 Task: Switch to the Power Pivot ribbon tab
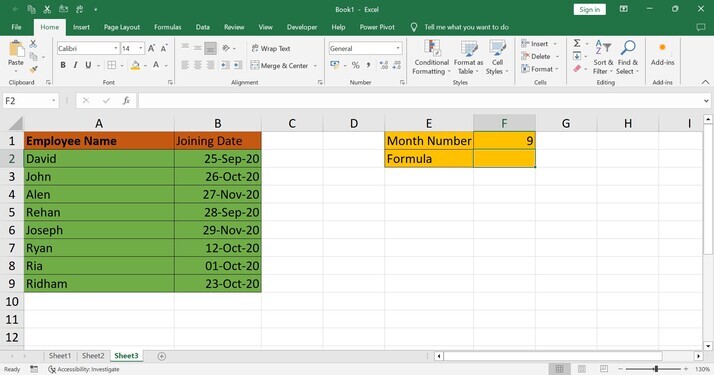click(x=377, y=27)
